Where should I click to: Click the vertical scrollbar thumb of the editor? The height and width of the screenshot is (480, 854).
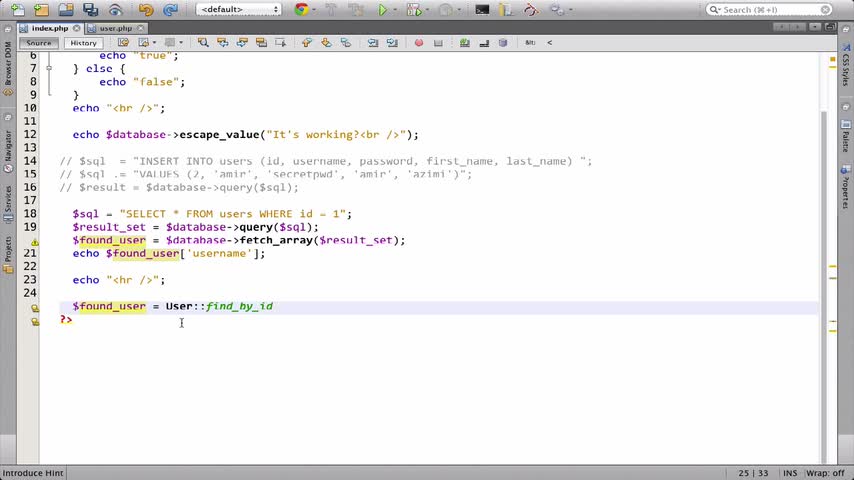[x=824, y=286]
